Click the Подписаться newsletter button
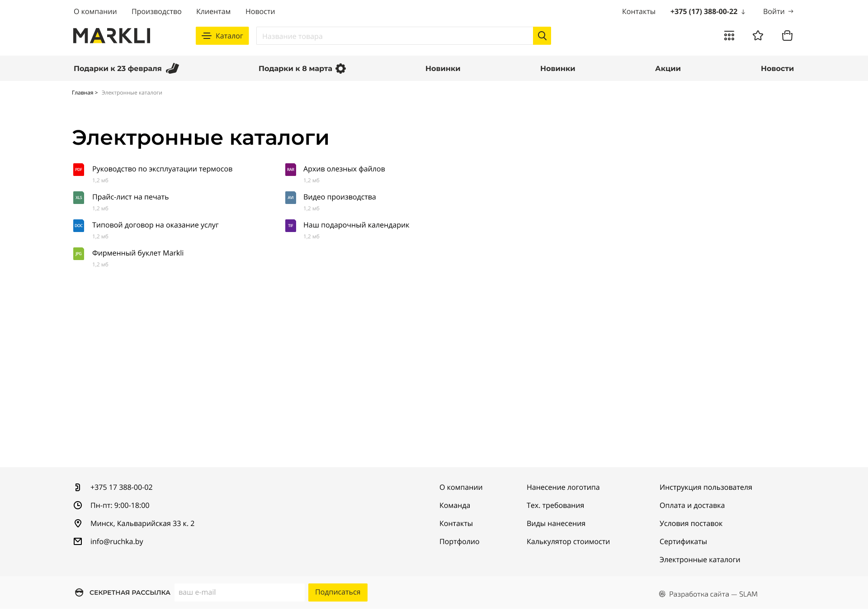This screenshot has width=868, height=616. (x=337, y=592)
